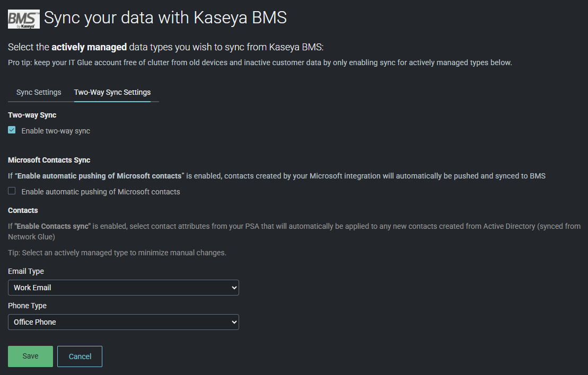
Task: Switch to the Sync Settings tab
Action: 39,92
